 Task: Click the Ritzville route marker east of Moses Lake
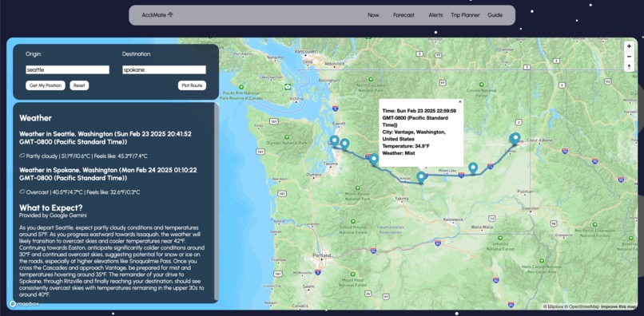(473, 168)
